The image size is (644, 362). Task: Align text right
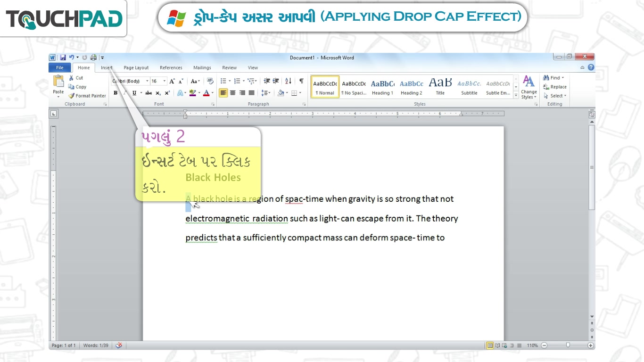pos(242,93)
